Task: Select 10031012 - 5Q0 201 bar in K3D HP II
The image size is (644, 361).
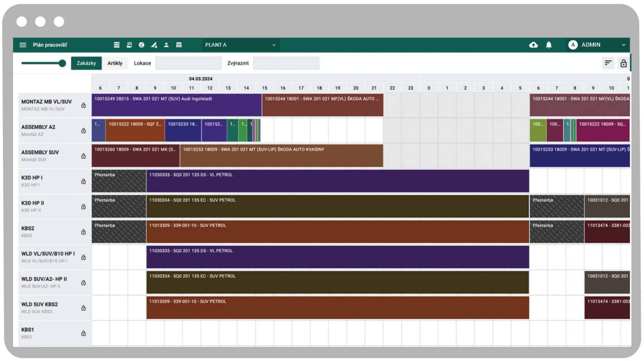Action: 607,206
